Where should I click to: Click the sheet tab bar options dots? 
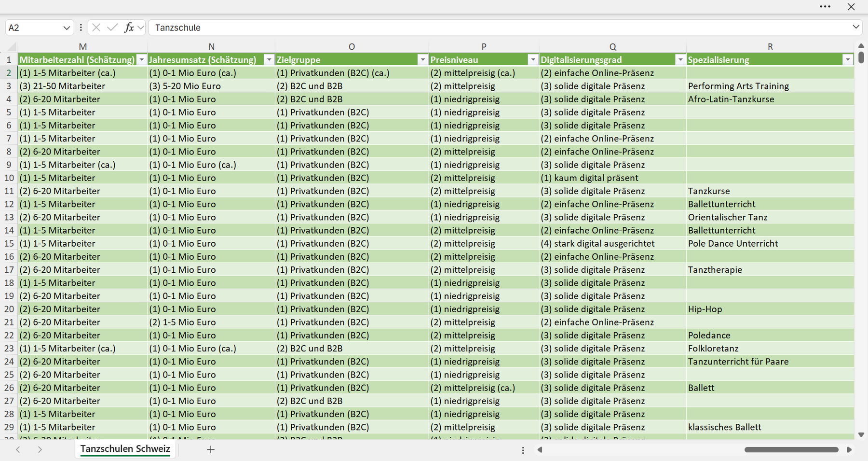[x=523, y=450]
